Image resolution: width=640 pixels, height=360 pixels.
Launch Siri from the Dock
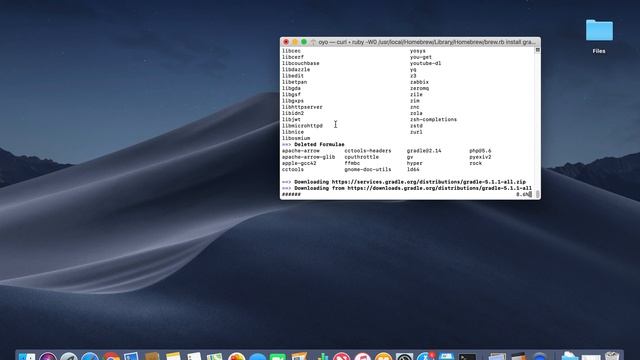point(48,356)
